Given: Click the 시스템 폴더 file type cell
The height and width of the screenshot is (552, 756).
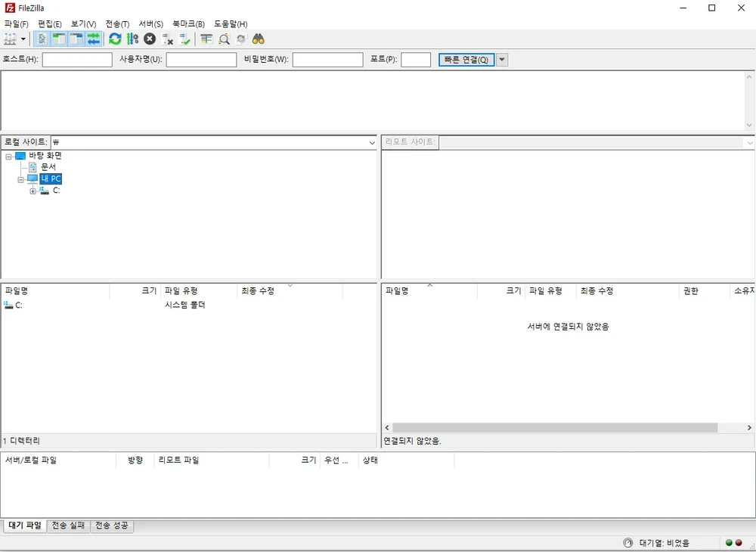Looking at the screenshot, I should pyautogui.click(x=185, y=305).
